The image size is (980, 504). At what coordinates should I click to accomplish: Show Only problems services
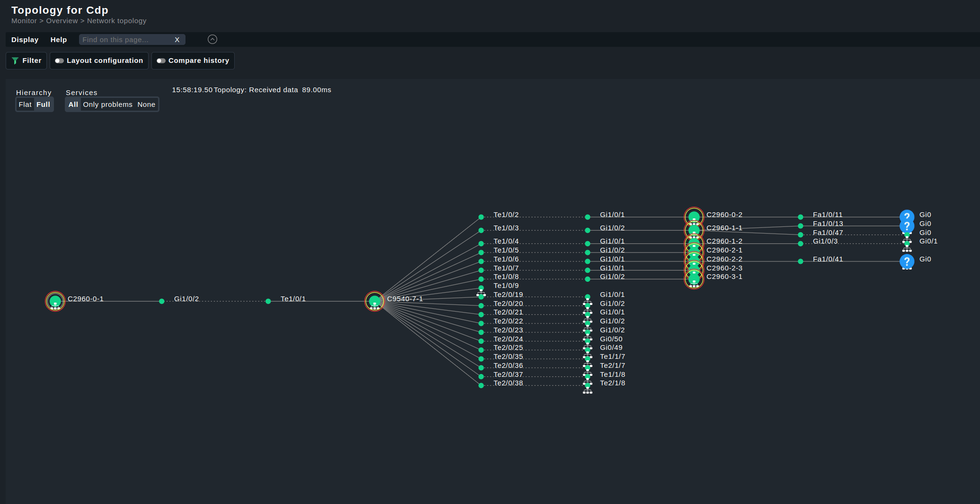(107, 104)
